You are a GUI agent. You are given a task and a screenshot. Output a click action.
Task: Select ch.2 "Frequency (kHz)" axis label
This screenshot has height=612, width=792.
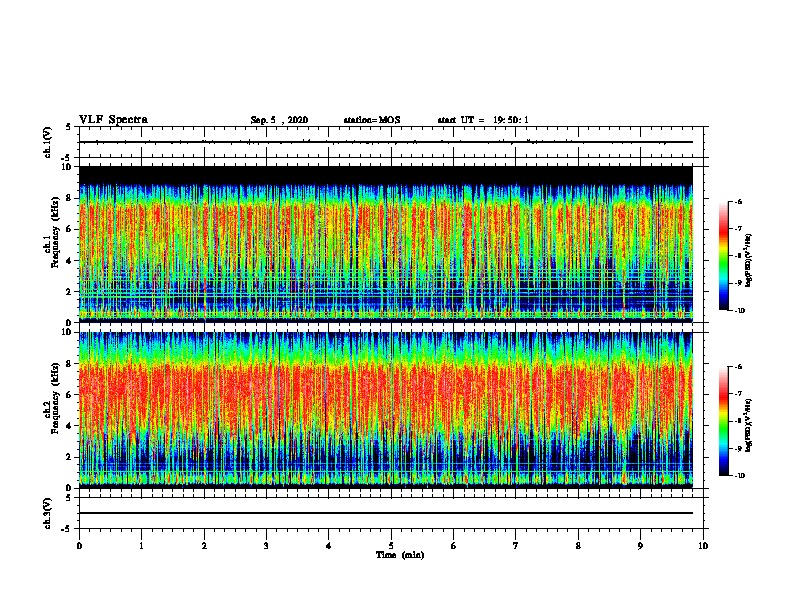tap(55, 398)
